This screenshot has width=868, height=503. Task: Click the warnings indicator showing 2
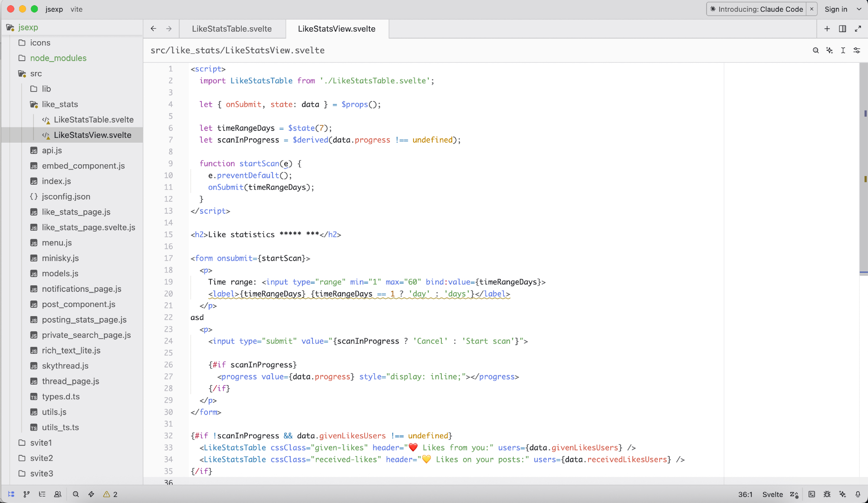click(x=110, y=494)
